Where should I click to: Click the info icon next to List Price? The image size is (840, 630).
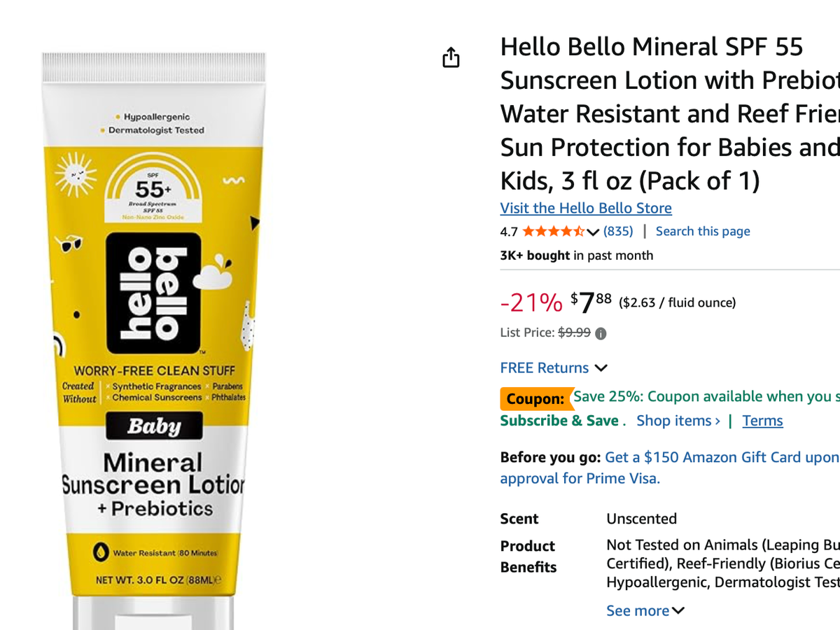(601, 334)
